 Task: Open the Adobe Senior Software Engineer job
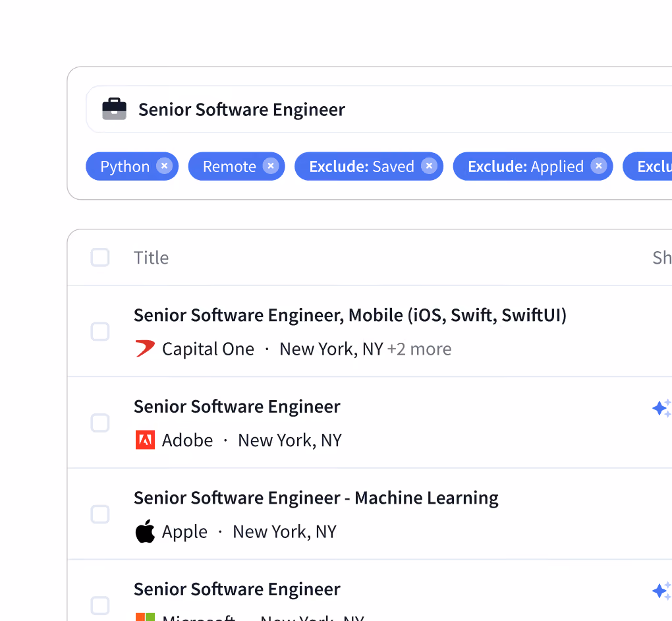(x=237, y=407)
